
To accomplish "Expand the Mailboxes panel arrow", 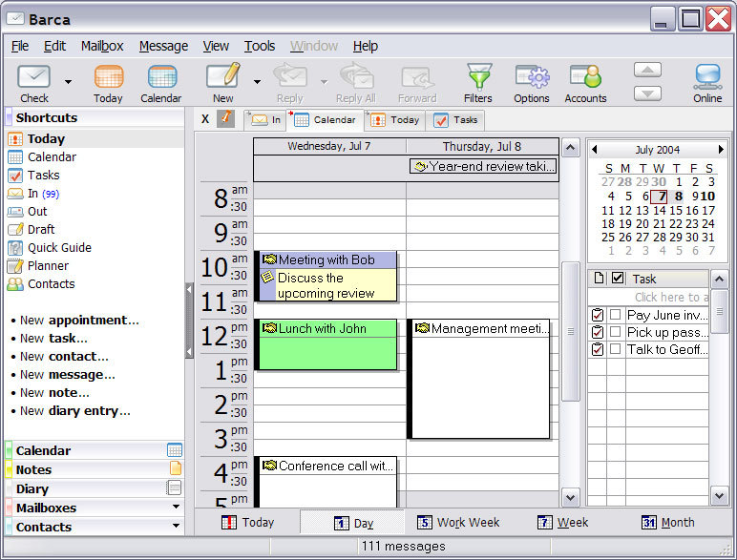I will click(176, 507).
